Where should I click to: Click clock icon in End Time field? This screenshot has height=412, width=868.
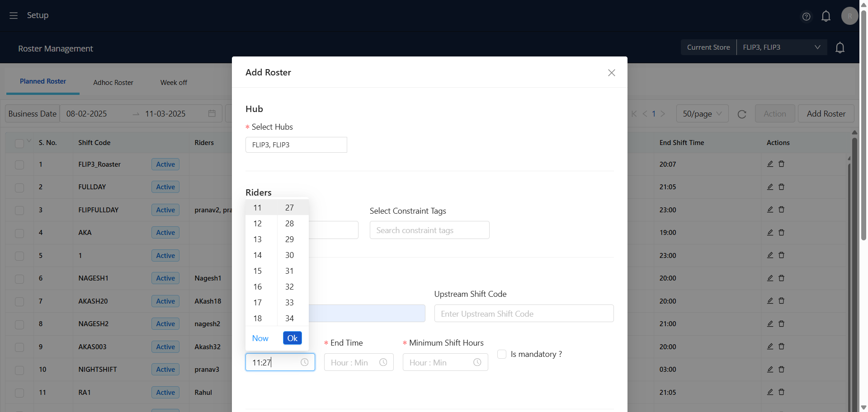(383, 362)
